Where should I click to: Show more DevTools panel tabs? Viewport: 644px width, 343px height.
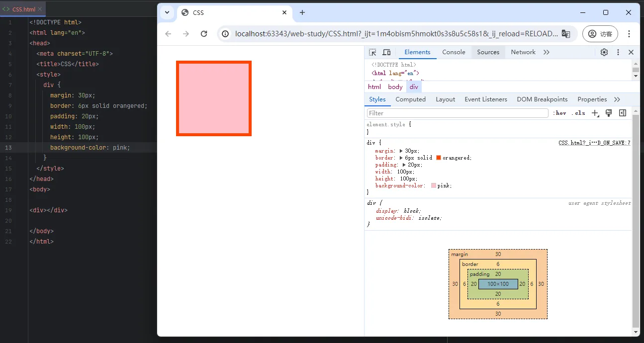click(x=547, y=52)
